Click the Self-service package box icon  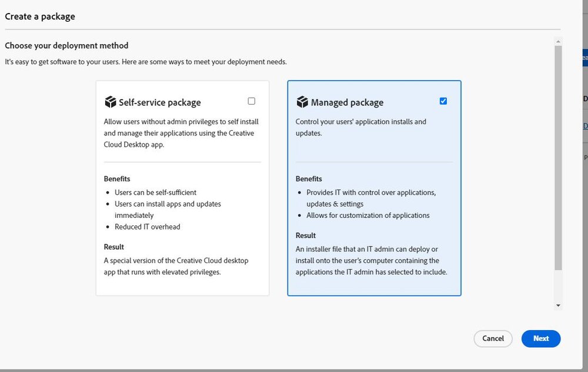pos(111,102)
